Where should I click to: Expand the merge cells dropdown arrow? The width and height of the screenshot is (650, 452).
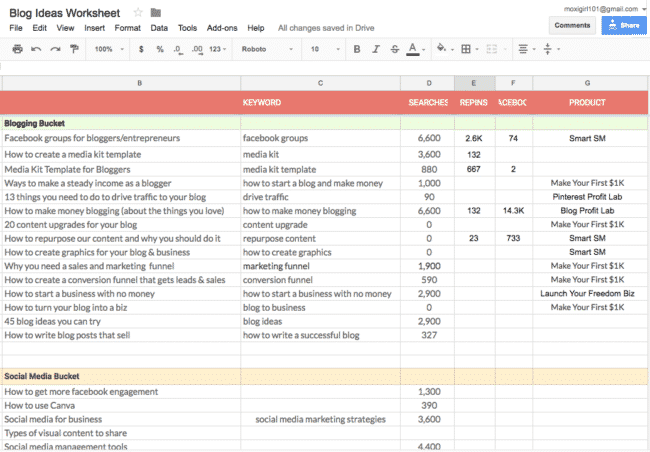tap(505, 49)
